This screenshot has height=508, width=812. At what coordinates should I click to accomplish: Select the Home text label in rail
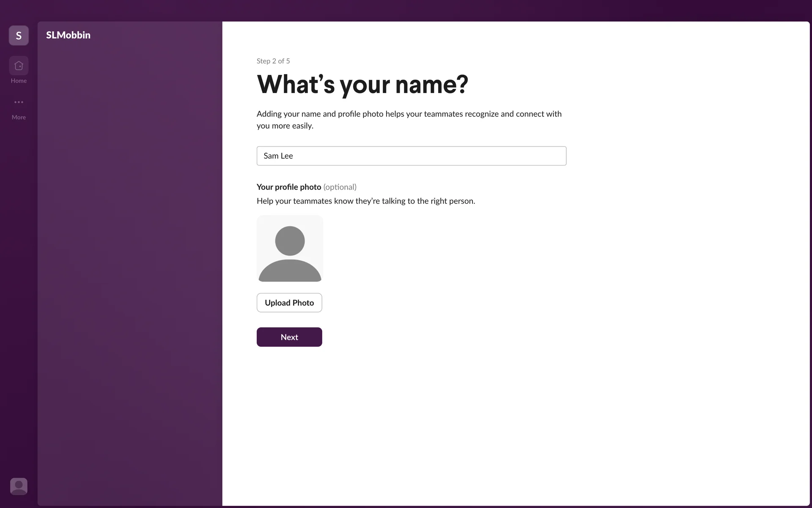click(19, 81)
